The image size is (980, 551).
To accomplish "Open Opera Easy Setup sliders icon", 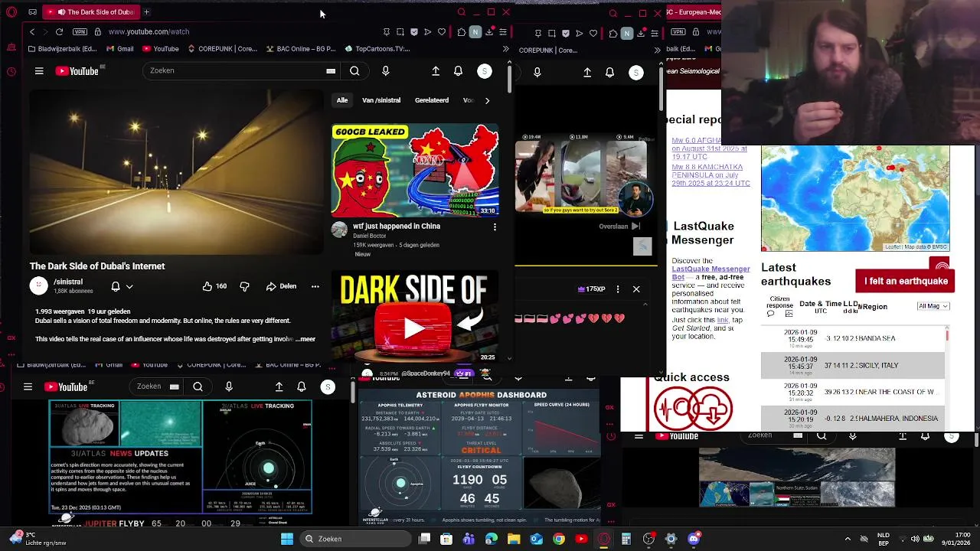I will pyautogui.click(x=503, y=32).
